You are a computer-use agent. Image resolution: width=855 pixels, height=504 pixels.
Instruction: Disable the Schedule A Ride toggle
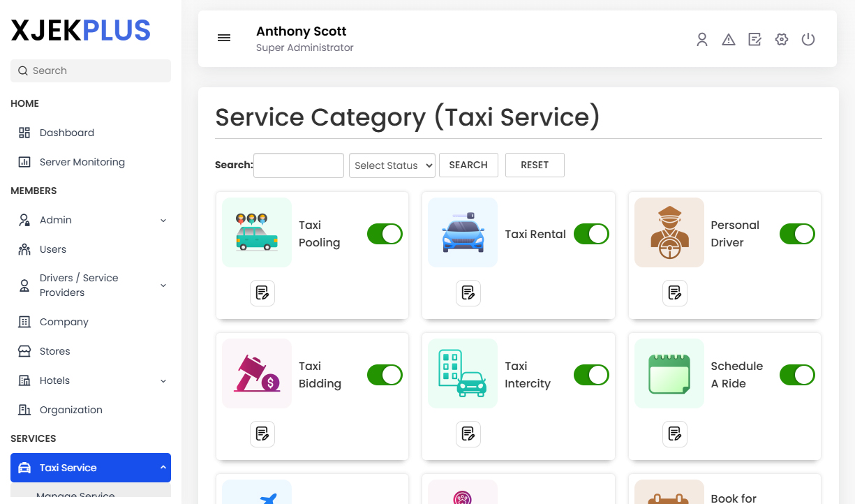click(797, 375)
